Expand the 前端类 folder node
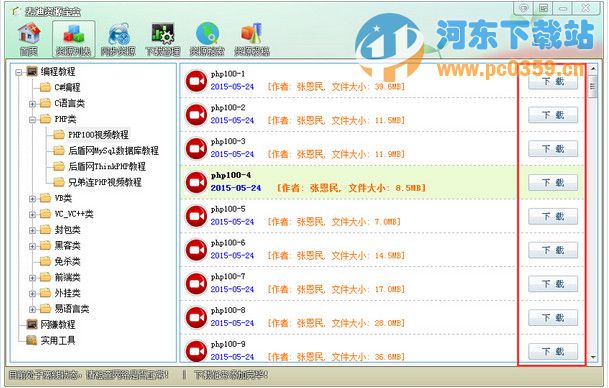This screenshot has width=609, height=388. pos(33,278)
